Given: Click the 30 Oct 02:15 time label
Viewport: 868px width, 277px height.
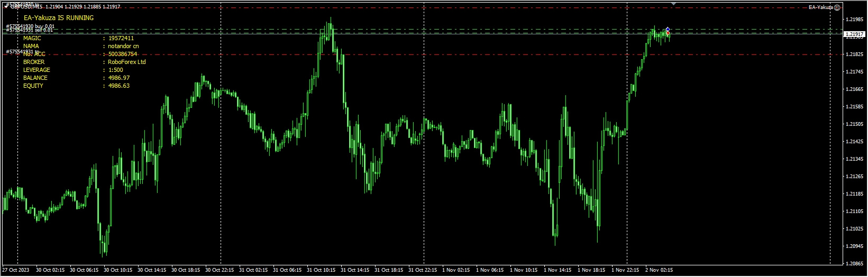Looking at the screenshot, I should (50, 270).
